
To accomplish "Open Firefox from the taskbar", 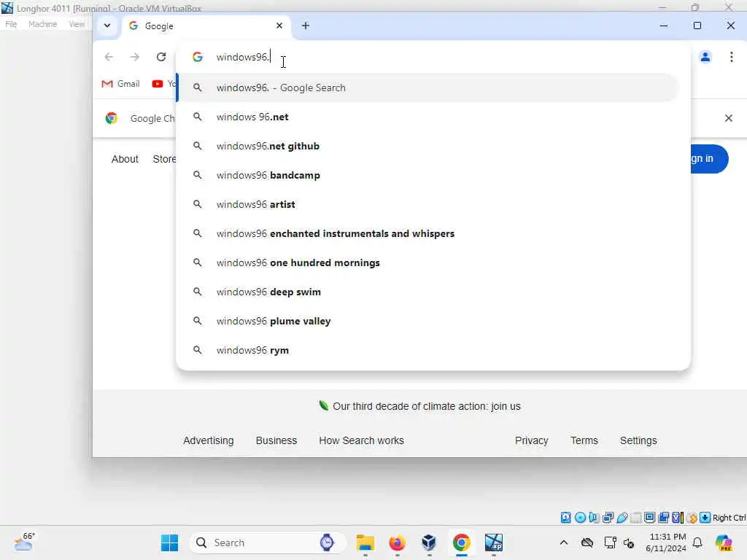I will pos(397,542).
